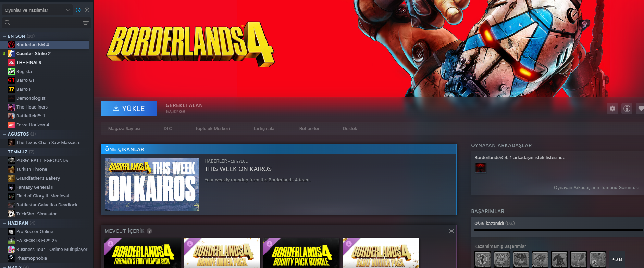Screen dimensions: 644x268
Task: Click THE FINALS game icon
Action: tap(11, 62)
